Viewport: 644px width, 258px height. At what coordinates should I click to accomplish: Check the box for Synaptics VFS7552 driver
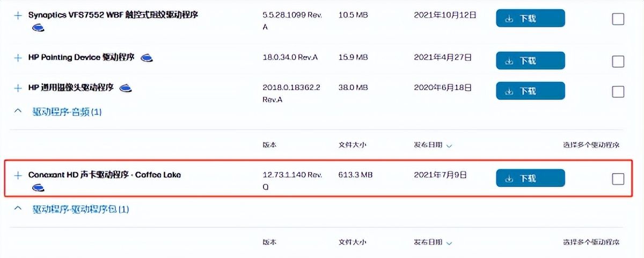pyautogui.click(x=618, y=19)
